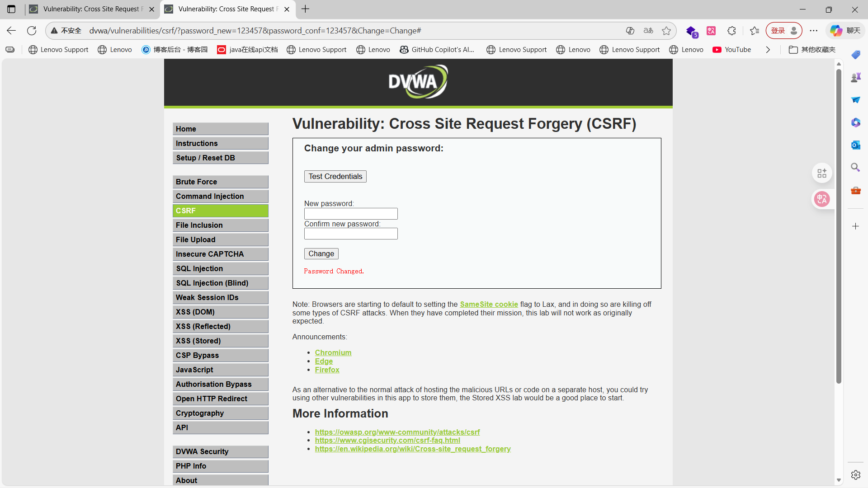Screen dimensions: 868x488
Task: Click the page vertical scrollbar
Action: pyautogui.click(x=839, y=226)
